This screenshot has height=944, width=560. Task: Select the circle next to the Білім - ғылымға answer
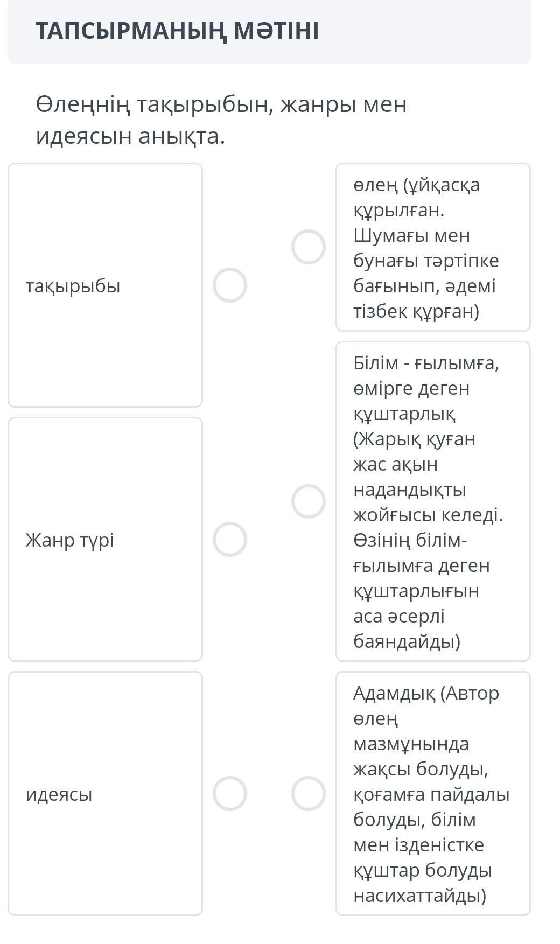pos(309,501)
